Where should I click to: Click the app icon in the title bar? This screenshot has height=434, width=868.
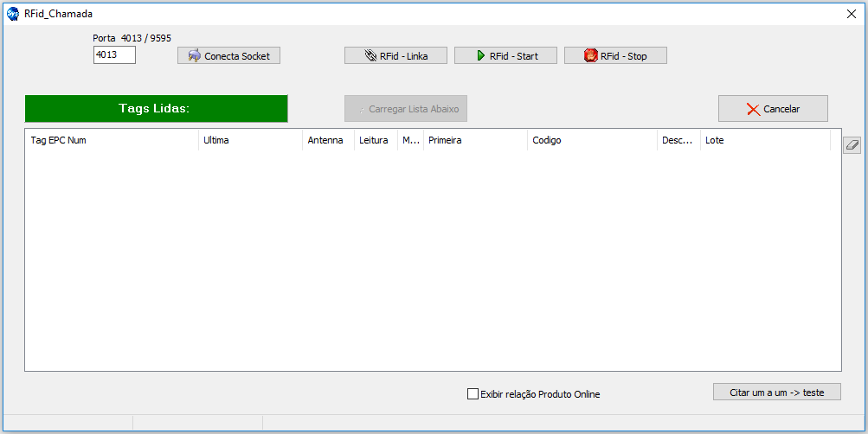pyautogui.click(x=13, y=14)
